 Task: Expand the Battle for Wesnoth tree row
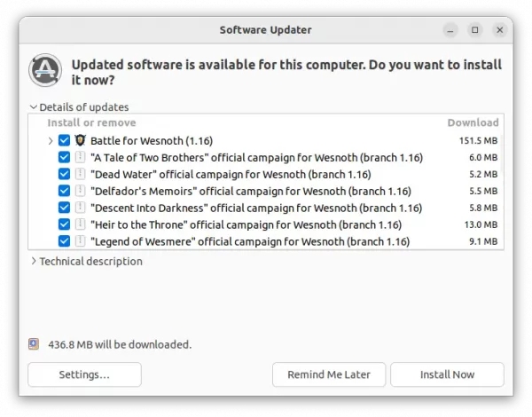51,140
